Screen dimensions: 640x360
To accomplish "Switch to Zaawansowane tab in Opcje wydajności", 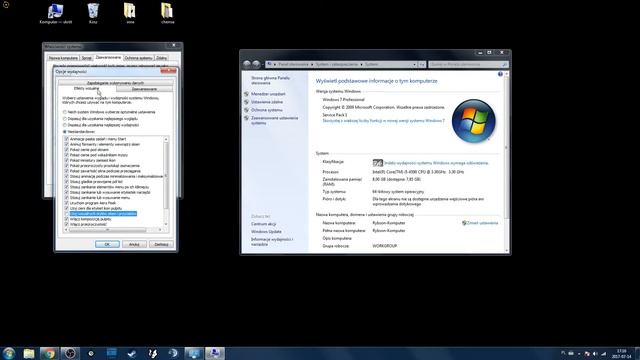I will (x=144, y=89).
